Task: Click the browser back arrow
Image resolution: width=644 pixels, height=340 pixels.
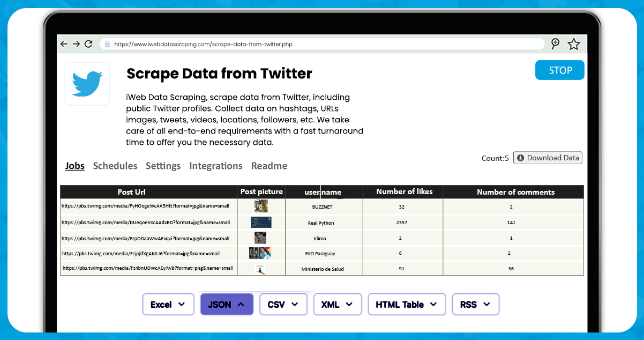Action: click(x=64, y=44)
